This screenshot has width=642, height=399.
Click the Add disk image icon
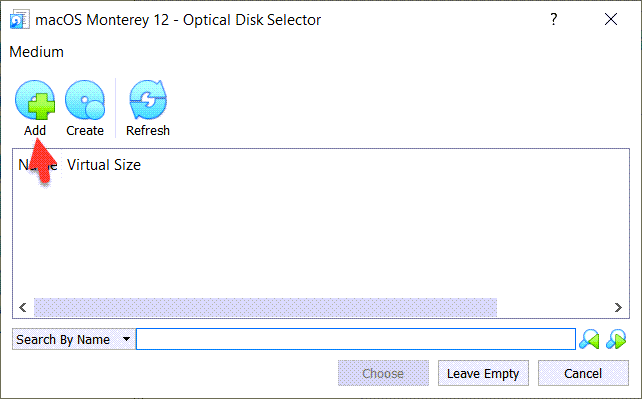click(35, 100)
